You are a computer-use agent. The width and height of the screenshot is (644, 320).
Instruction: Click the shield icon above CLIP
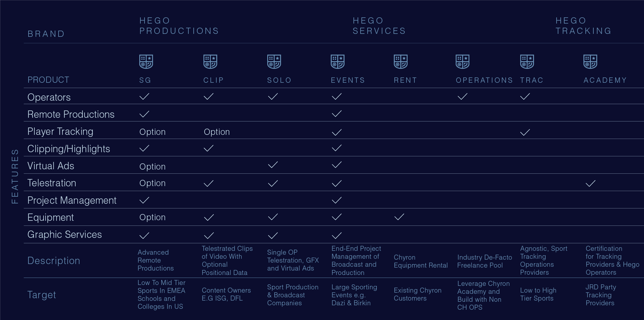(210, 62)
